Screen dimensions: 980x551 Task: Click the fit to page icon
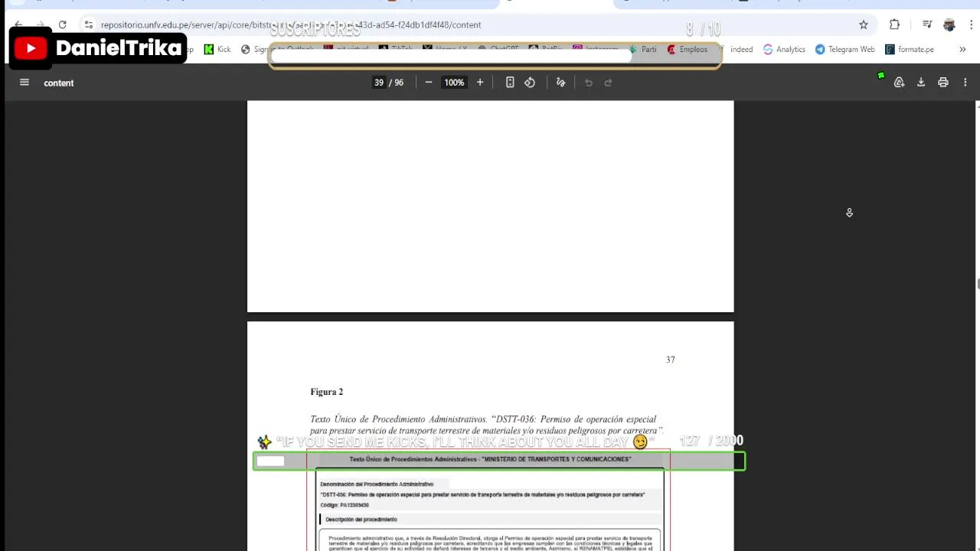510,83
